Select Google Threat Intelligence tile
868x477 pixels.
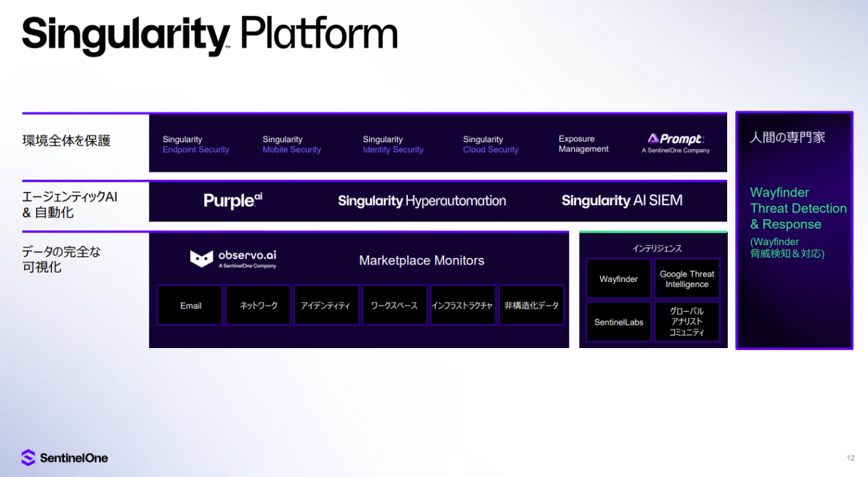point(686,279)
